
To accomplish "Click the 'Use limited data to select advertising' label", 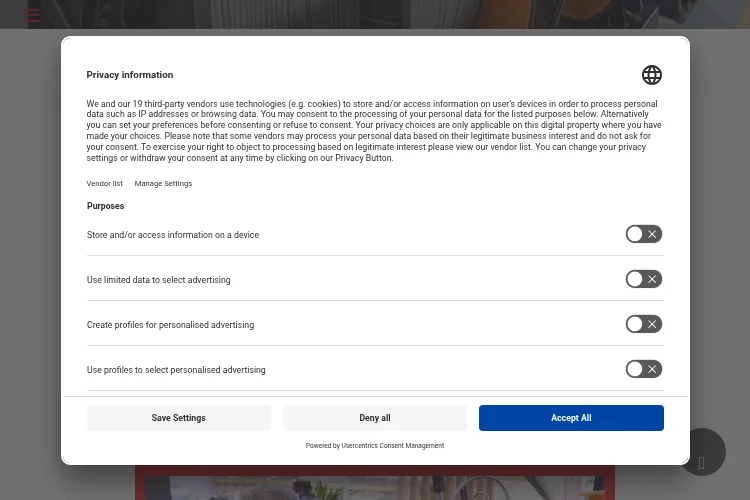I will (158, 280).
